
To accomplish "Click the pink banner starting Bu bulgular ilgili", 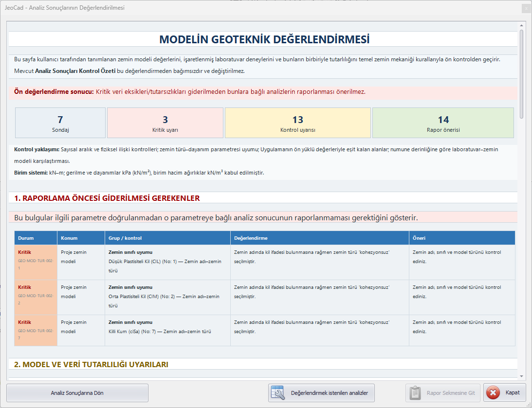I will pyautogui.click(x=263, y=217).
